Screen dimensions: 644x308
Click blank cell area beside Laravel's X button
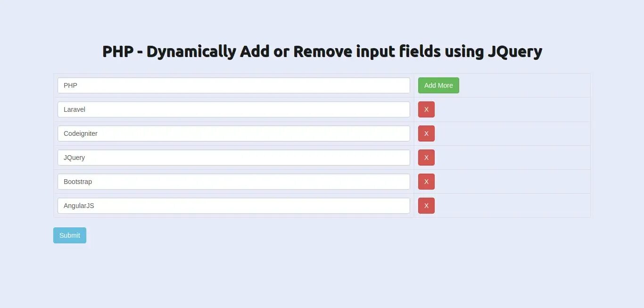point(512,109)
